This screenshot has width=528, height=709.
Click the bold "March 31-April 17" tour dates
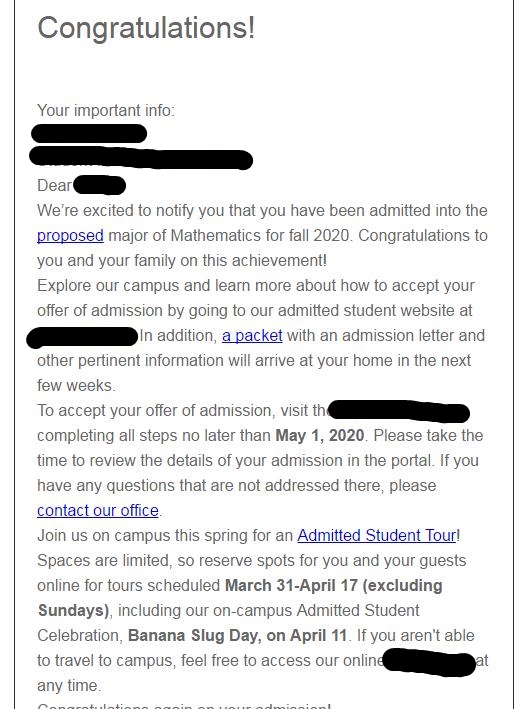[292, 586]
